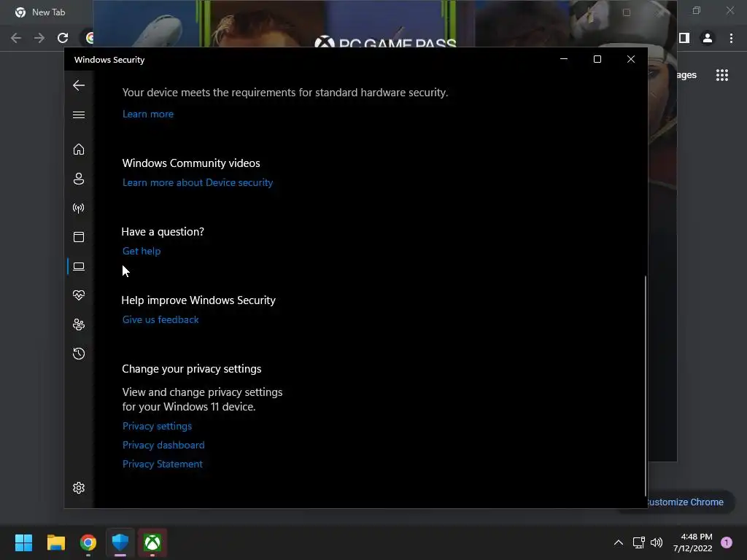Open Family options icon
This screenshot has width=747, height=560.
click(x=79, y=324)
